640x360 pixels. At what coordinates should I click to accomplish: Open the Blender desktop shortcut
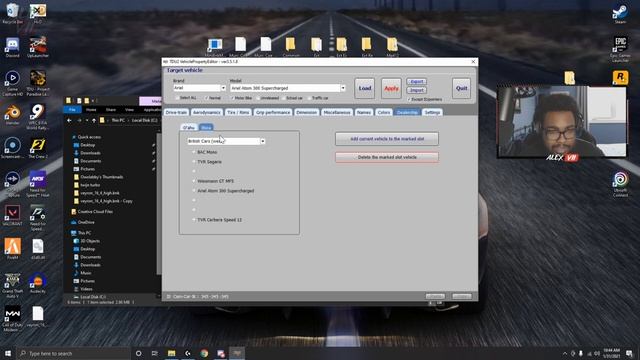pos(12,114)
